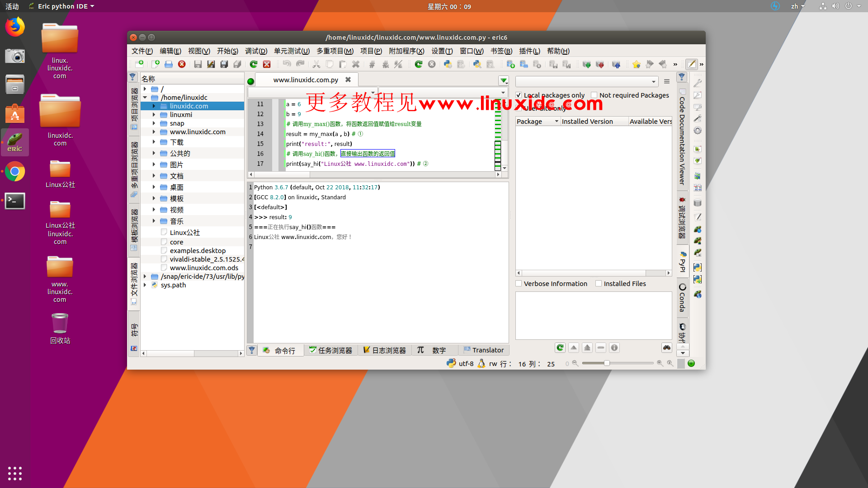The width and height of the screenshot is (868, 488).
Task: Click the zoom in magnifier in status bar
Action: click(660, 363)
